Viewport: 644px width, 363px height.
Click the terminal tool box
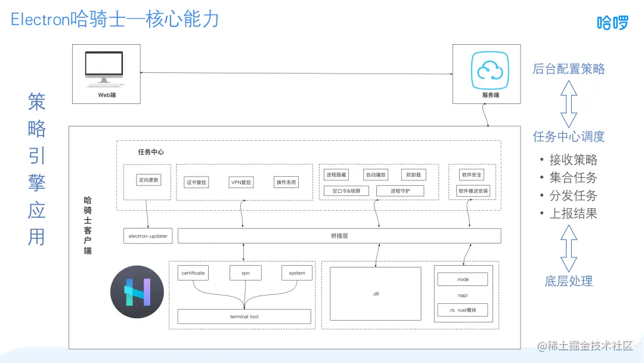(244, 316)
